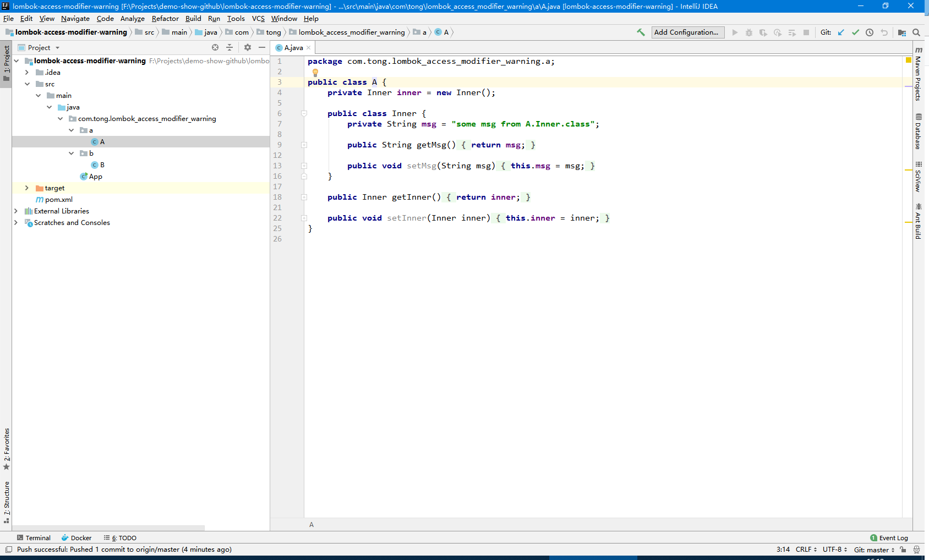Hide the Project panel with minus icon
This screenshot has width=929, height=560.
tap(262, 47)
